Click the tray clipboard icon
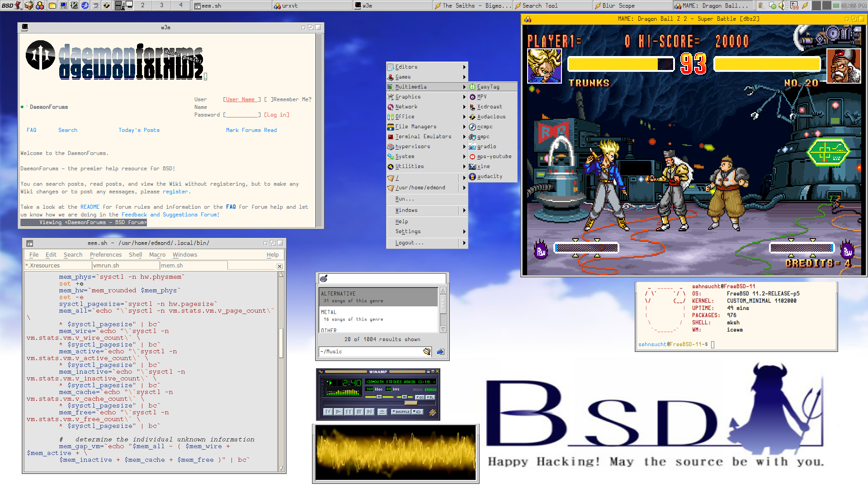 coord(761,5)
